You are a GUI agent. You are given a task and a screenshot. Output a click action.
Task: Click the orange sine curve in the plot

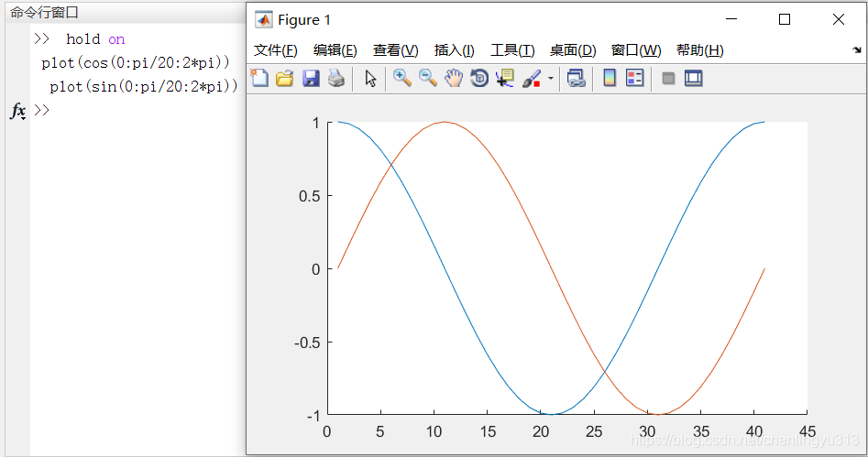(x=554, y=269)
